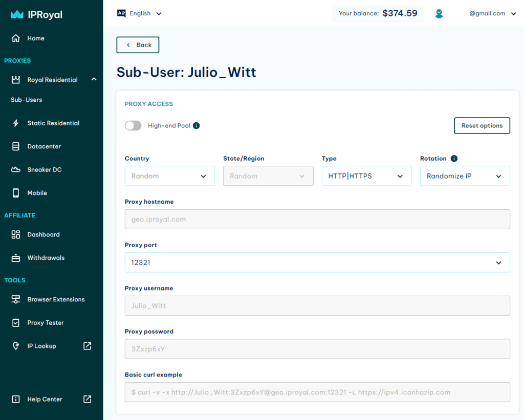The width and height of the screenshot is (524, 420).
Task: Open Static Residential proxies
Action: click(53, 123)
